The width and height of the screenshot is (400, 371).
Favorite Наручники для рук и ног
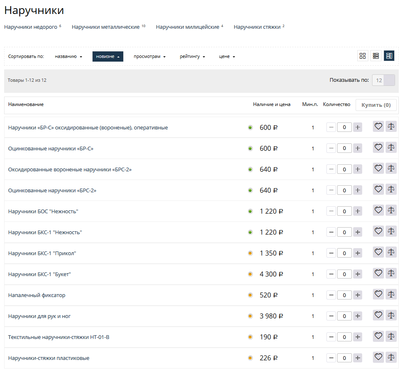coord(378,315)
